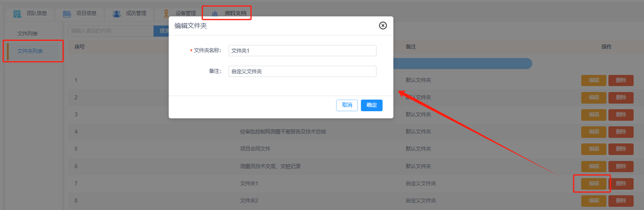Image resolution: width=644 pixels, height=210 pixels.
Task: Click 编辑 for 文件夹2
Action: click(x=594, y=201)
